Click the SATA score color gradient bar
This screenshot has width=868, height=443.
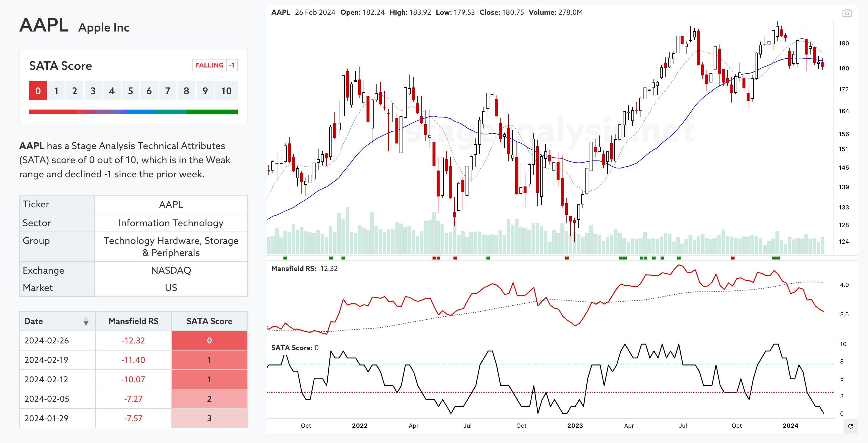tap(133, 112)
